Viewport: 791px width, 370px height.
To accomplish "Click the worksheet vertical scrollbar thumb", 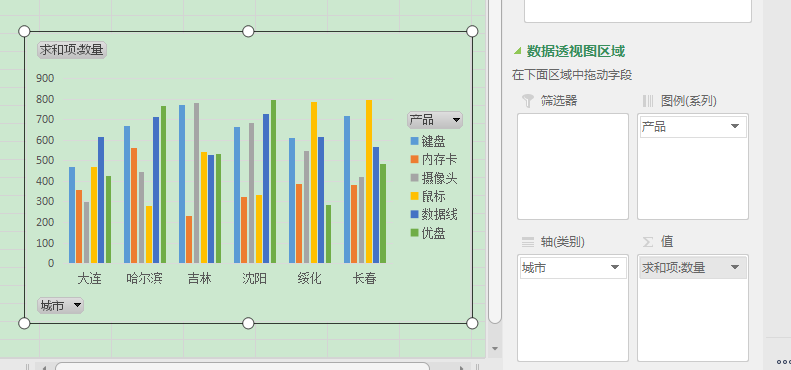I will tap(495, 162).
